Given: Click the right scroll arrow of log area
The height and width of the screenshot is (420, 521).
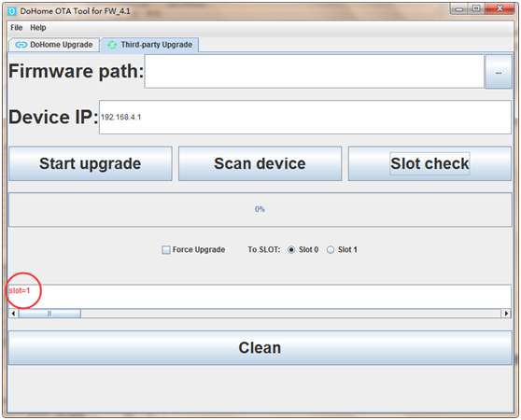Looking at the screenshot, I should pyautogui.click(x=506, y=314).
